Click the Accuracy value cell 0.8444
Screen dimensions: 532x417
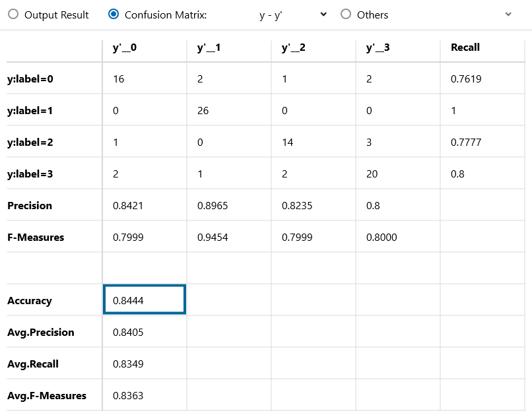pyautogui.click(x=145, y=300)
